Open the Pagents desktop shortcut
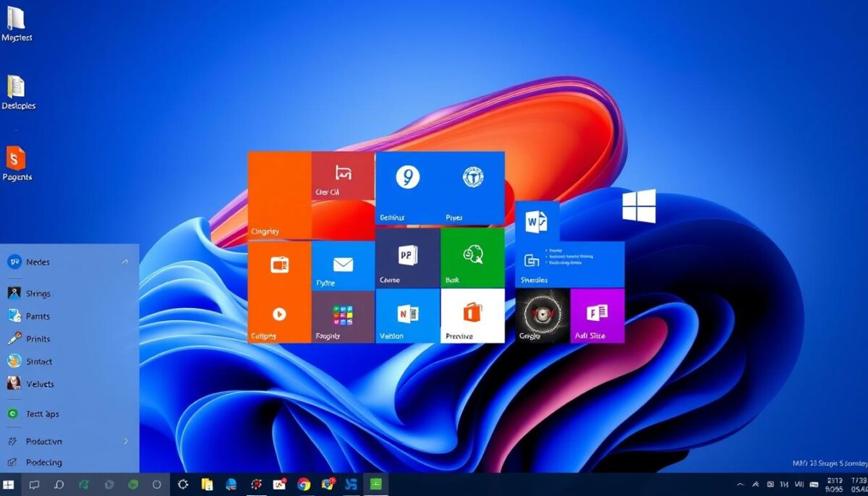The height and width of the screenshot is (496, 868). 16,163
